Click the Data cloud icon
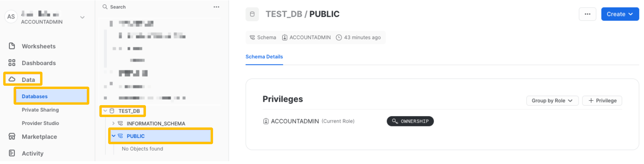The image size is (644, 164). 12,79
